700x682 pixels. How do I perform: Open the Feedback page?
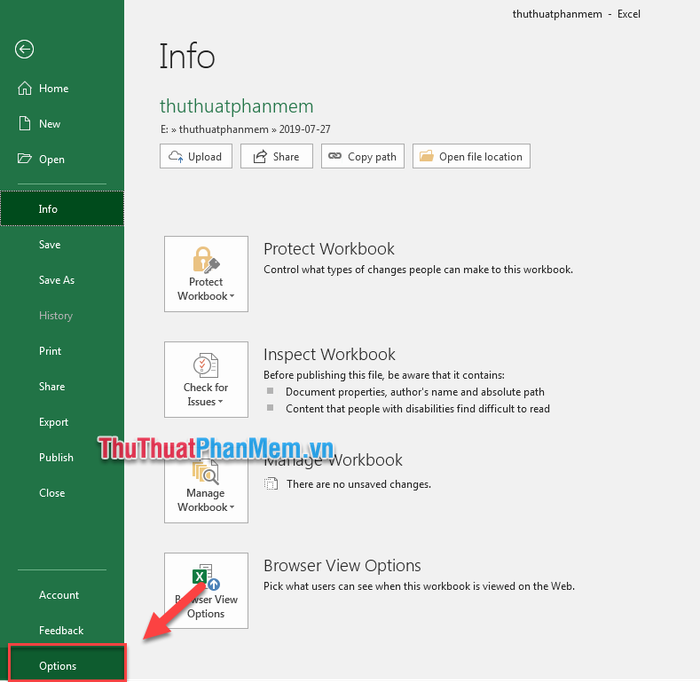coord(62,630)
